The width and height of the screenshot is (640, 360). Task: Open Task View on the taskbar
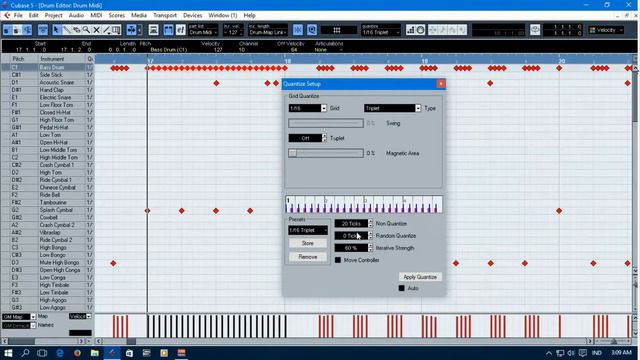click(x=42, y=353)
